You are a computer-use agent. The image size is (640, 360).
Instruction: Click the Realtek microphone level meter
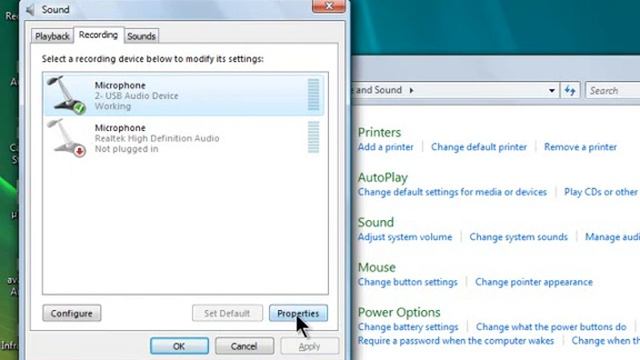tap(313, 137)
